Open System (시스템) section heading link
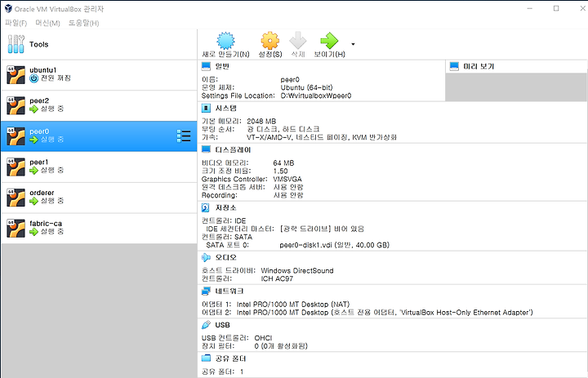Image resolution: width=588 pixels, height=378 pixels. [226, 109]
